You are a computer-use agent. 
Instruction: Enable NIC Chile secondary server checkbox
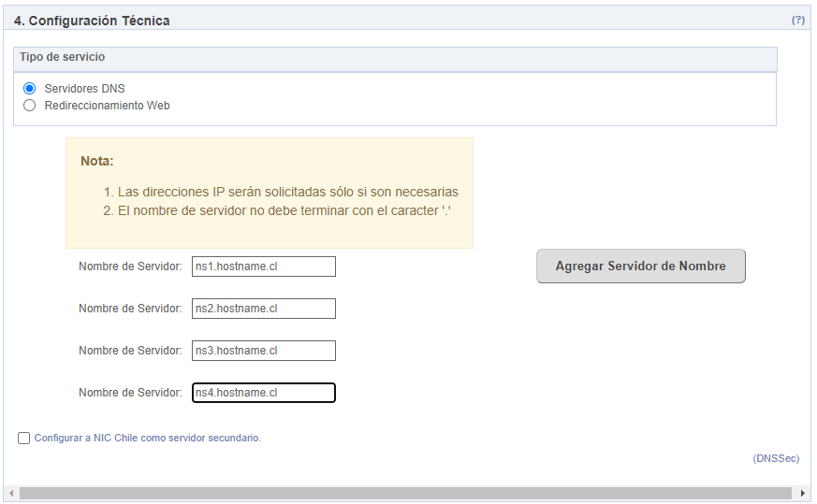(x=24, y=438)
